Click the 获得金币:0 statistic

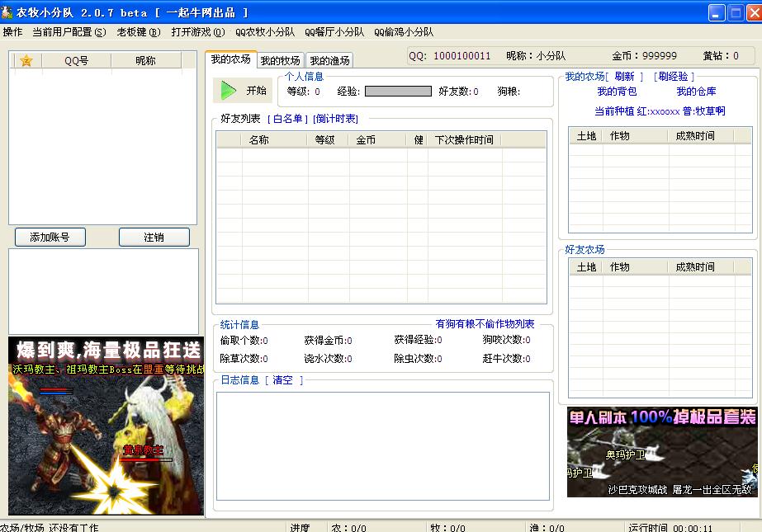[328, 341]
